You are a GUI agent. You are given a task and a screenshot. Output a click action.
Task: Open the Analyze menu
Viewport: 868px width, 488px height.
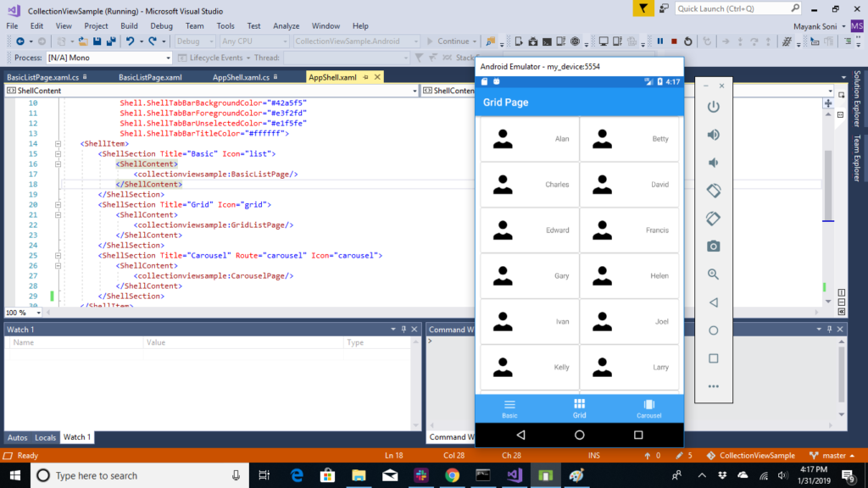click(x=287, y=26)
